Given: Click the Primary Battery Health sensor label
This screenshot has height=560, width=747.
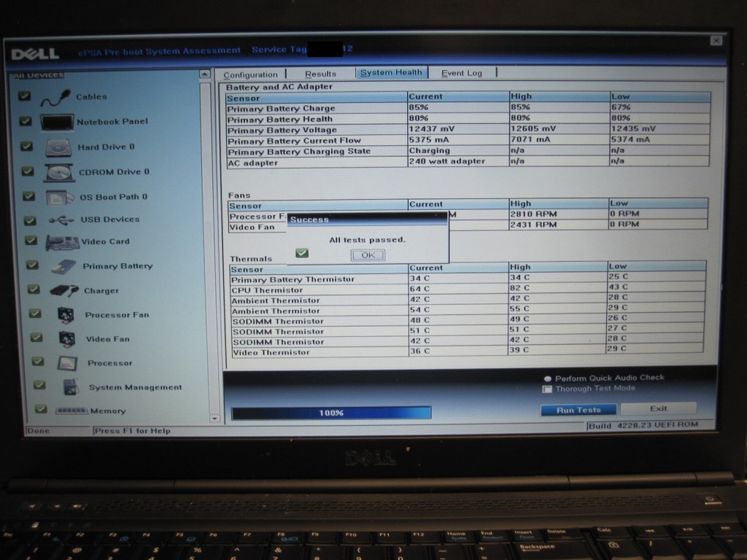Looking at the screenshot, I should pos(280,120).
